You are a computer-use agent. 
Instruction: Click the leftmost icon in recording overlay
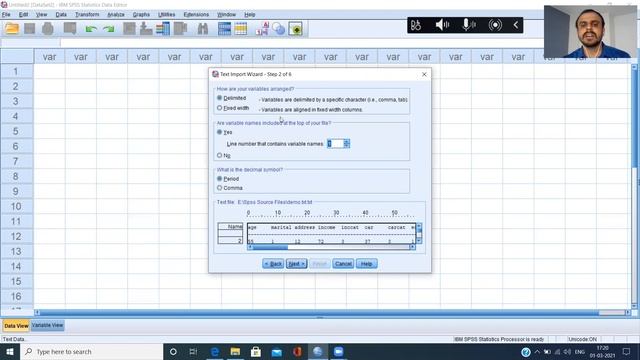point(416,25)
